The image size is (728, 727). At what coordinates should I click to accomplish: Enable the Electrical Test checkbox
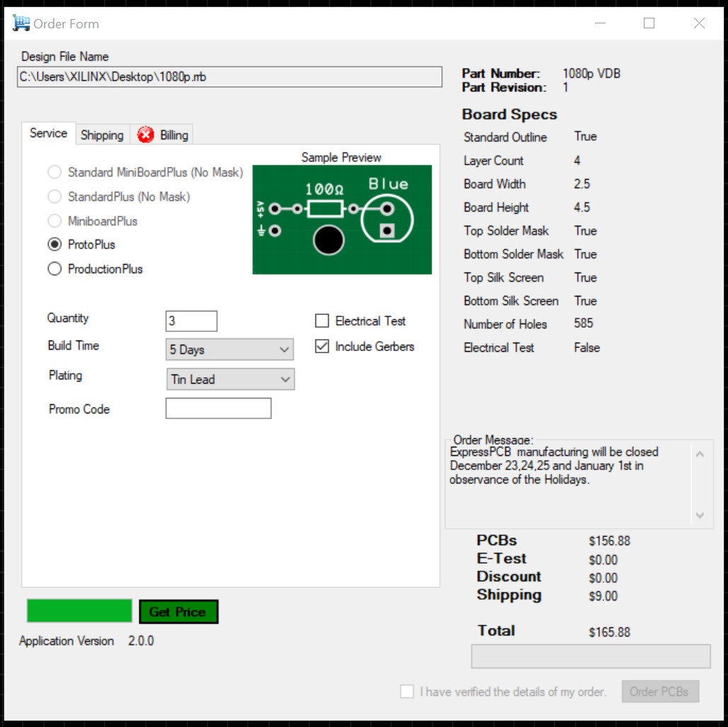pyautogui.click(x=323, y=321)
